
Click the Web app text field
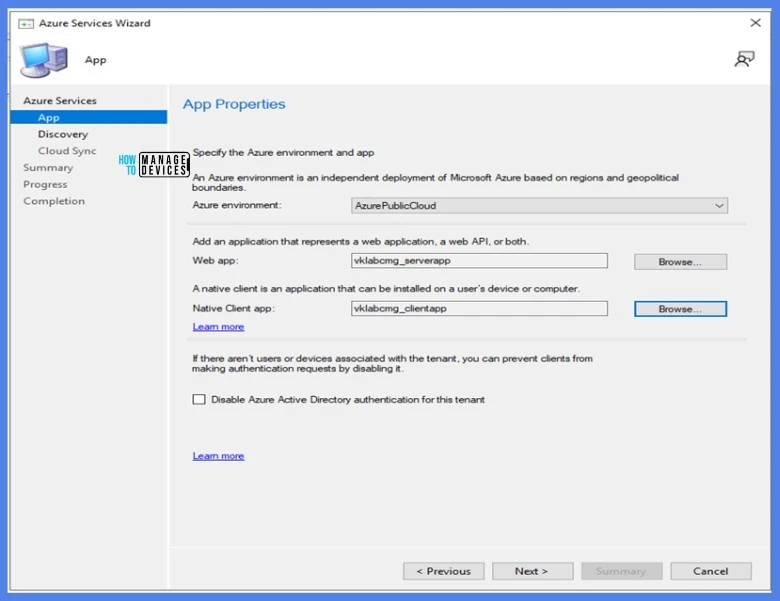click(x=479, y=261)
